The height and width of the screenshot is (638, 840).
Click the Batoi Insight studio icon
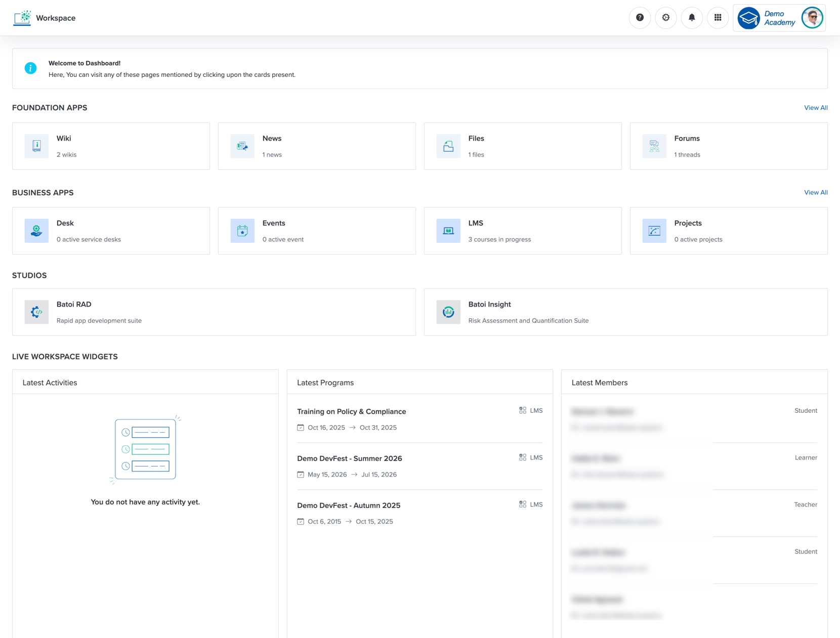[x=447, y=312]
